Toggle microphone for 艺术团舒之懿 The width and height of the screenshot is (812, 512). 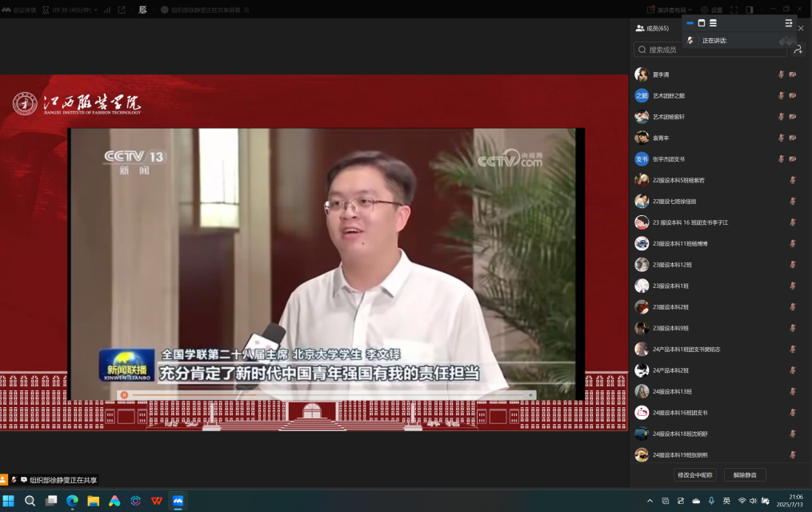click(781, 95)
